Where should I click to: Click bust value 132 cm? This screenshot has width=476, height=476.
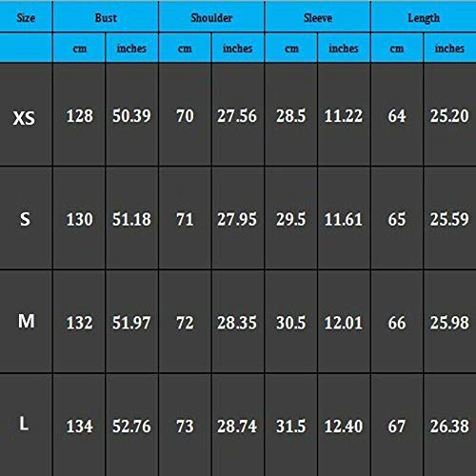coord(79,323)
